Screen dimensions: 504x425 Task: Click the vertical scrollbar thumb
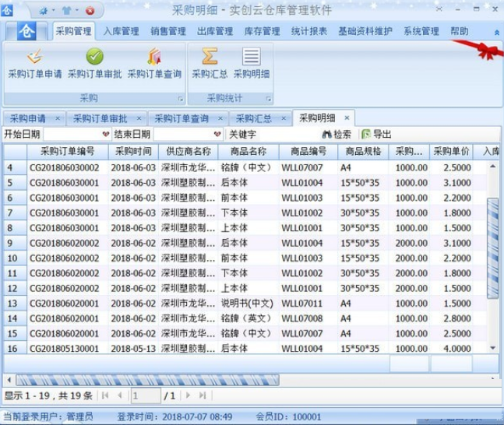click(x=493, y=248)
